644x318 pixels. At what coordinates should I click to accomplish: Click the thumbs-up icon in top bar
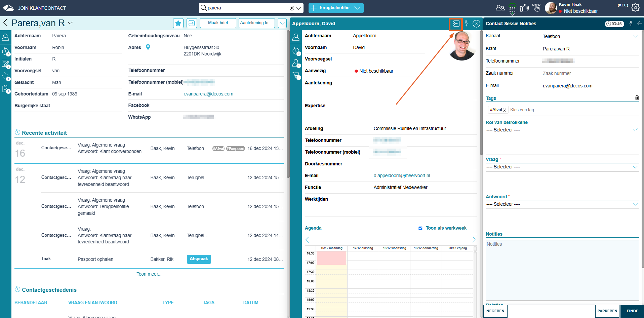(x=524, y=8)
